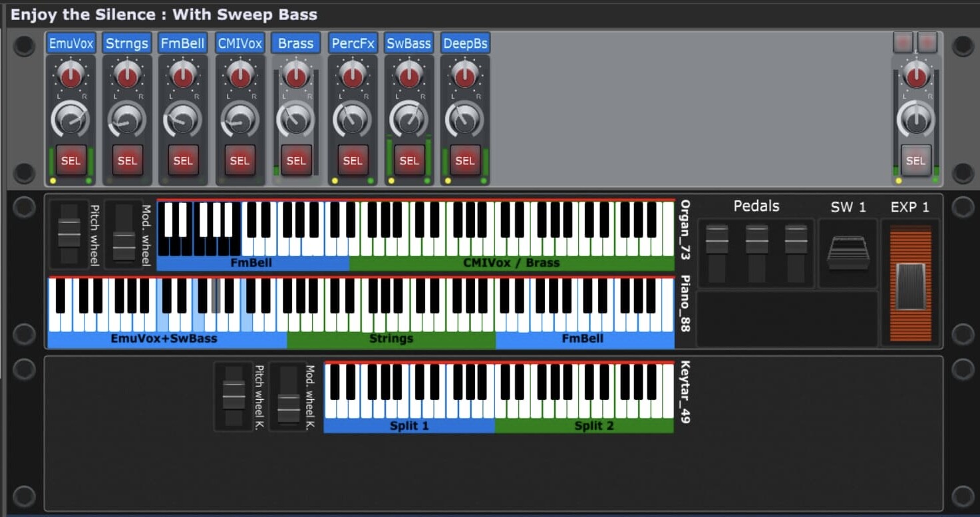
Task: Click the Keytar mod wheel
Action: tap(288, 397)
